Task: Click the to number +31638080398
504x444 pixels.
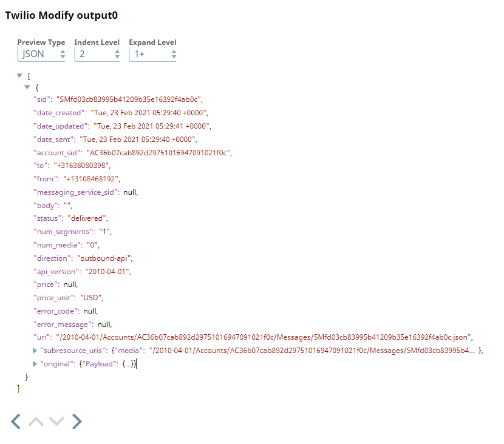Action: (81, 166)
